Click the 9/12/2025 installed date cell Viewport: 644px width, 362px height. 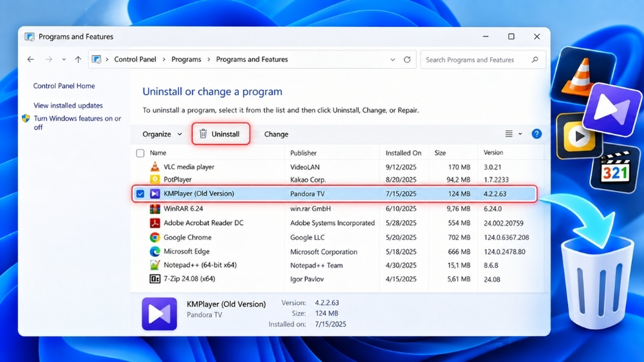coord(401,167)
